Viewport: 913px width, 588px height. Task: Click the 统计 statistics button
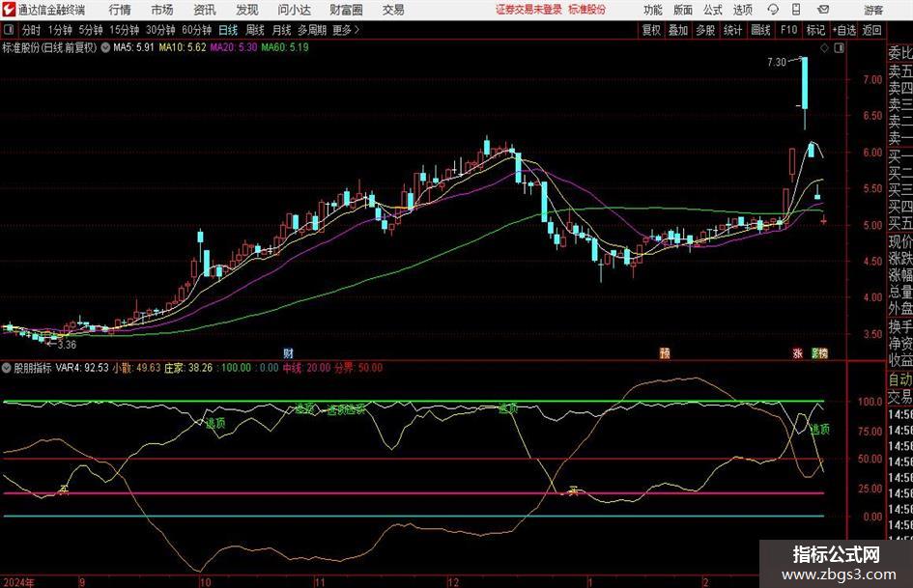pos(732,30)
